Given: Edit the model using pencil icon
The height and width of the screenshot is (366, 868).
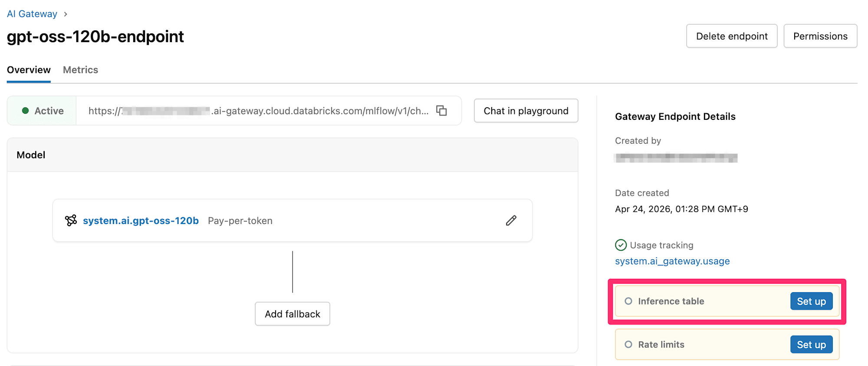Looking at the screenshot, I should [x=511, y=221].
